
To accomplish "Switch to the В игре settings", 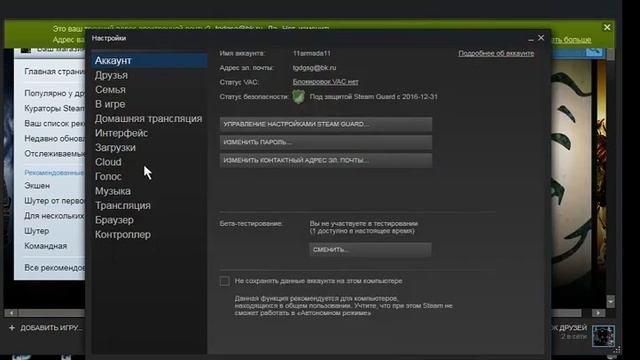I will point(110,104).
